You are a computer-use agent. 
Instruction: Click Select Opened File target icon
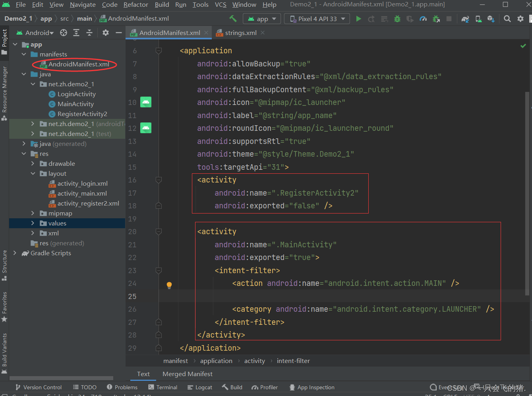[x=64, y=33]
